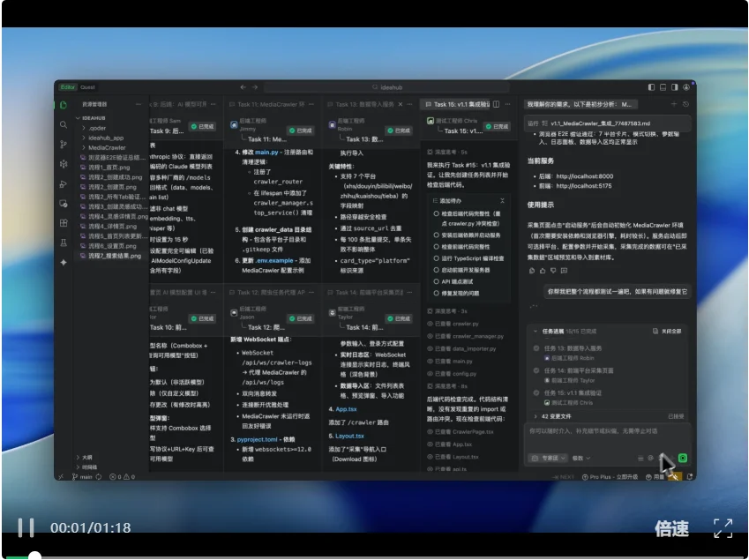Click the chat history clock icon
The width and height of the screenshot is (749, 560).
point(686,104)
